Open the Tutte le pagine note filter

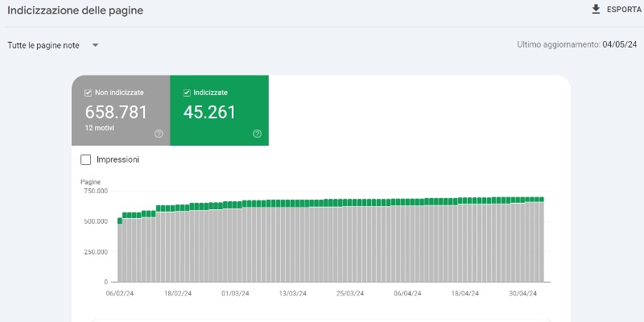pyautogui.click(x=53, y=45)
